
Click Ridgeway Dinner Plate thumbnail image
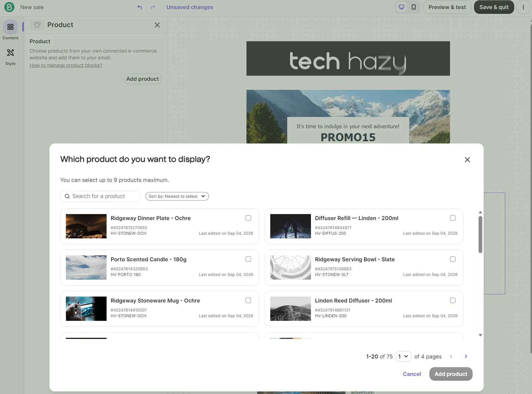86,226
